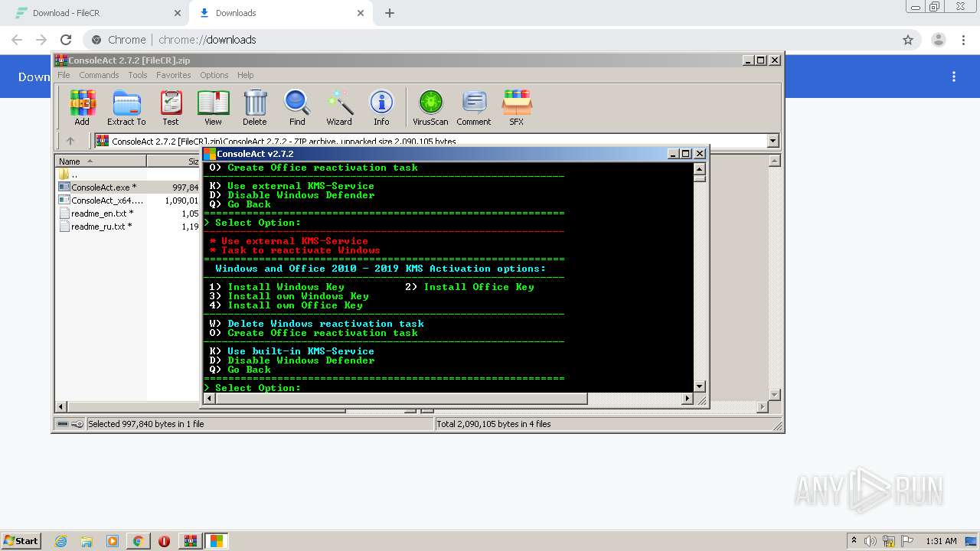Click 'Selected 997,840 bytes' status text
Screen dimensions: 980x551
click(x=146, y=424)
